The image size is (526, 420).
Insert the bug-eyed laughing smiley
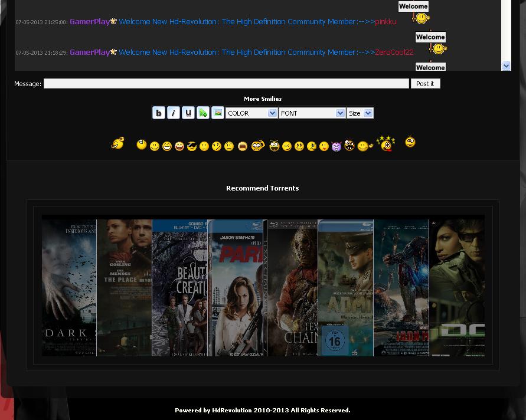pyautogui.click(x=274, y=146)
